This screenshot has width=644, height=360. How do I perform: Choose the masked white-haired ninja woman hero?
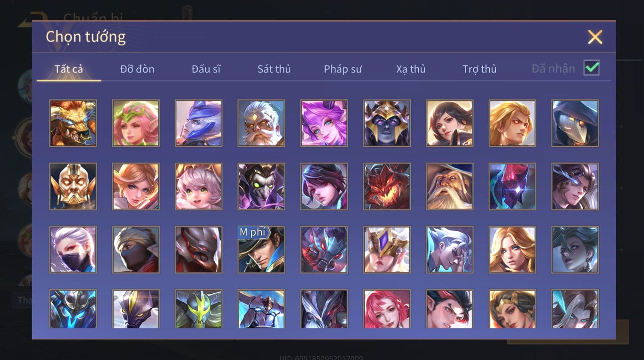73,250
